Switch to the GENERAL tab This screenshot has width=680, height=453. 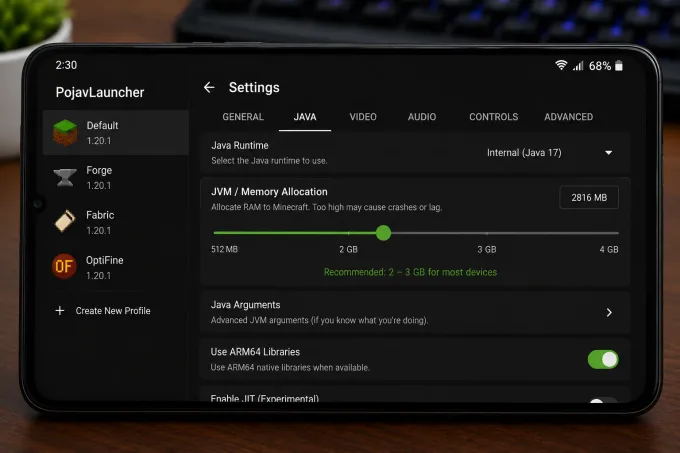coord(243,117)
